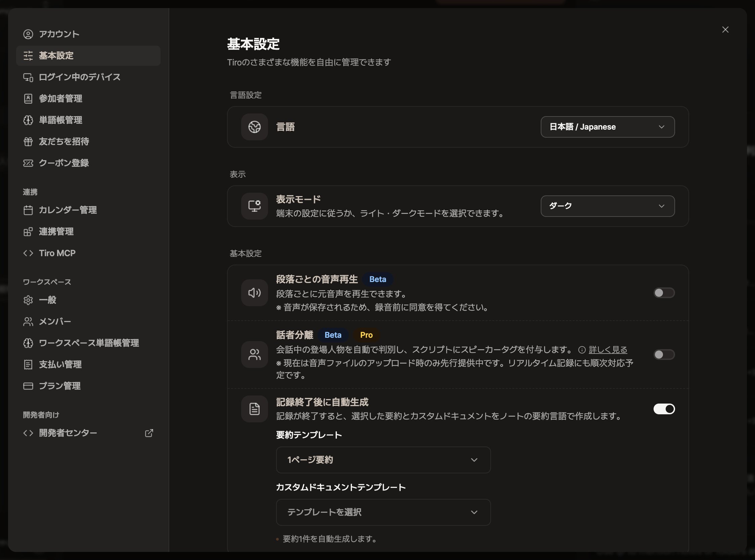
Task: Click the monitor icon in 表示モード row
Action: click(x=254, y=206)
